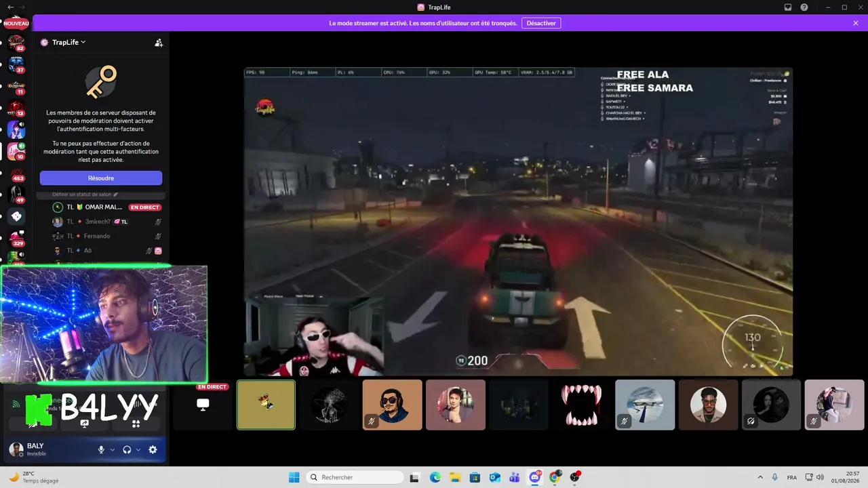Click the EN DIRECT badge beside OMAR

pos(145,207)
